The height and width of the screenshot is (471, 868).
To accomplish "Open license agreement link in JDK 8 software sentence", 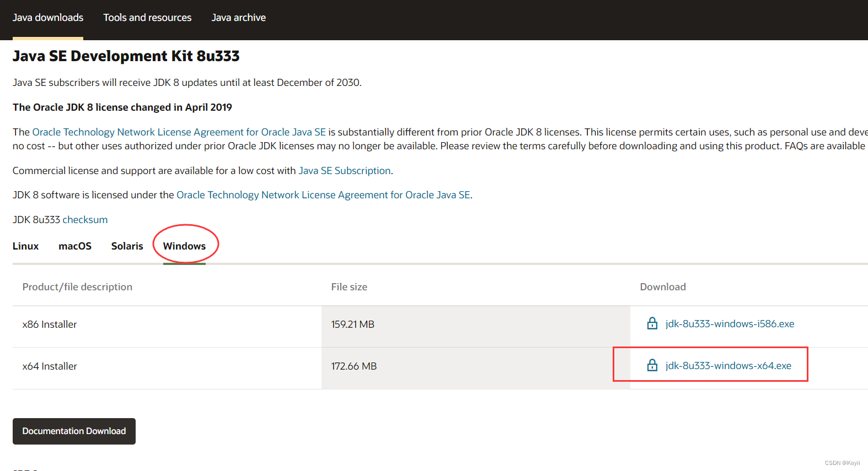I will (x=323, y=195).
